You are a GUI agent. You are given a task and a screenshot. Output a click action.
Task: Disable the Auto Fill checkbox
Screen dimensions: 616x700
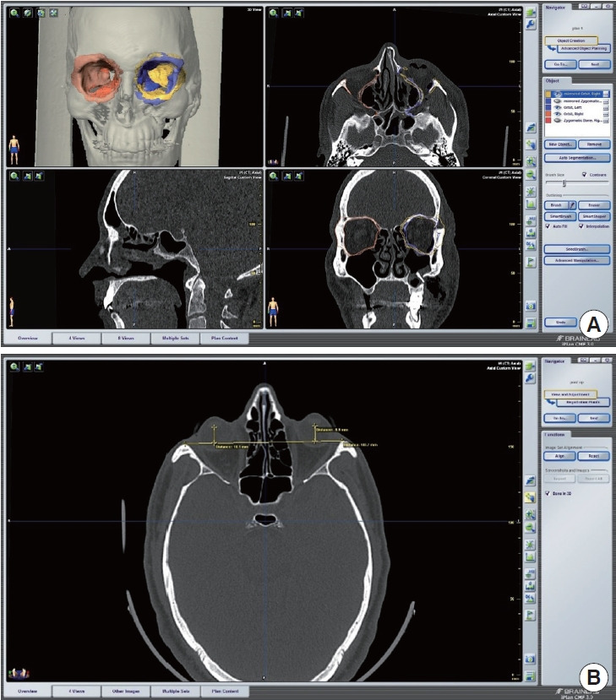coord(549,226)
